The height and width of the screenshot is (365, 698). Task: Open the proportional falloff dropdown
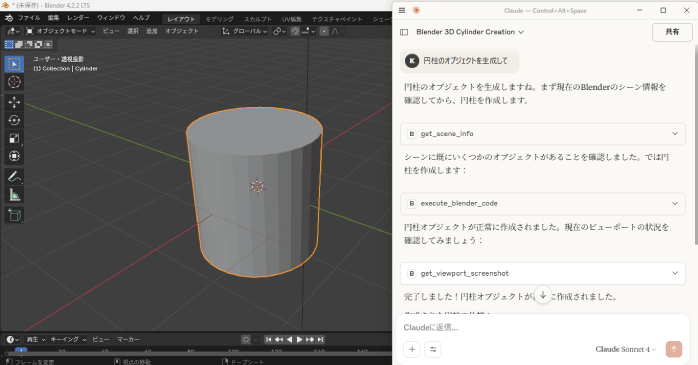click(x=336, y=31)
